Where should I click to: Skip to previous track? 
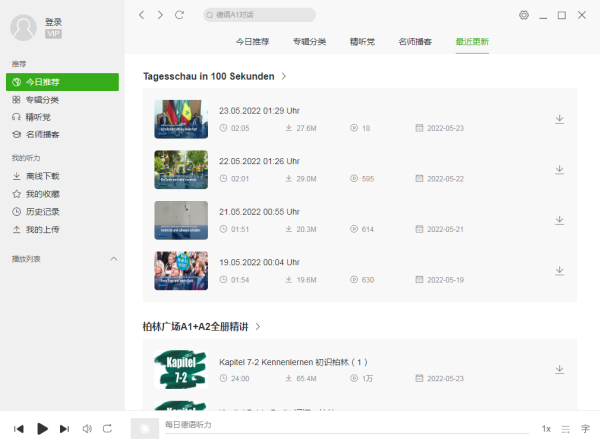tap(19, 429)
